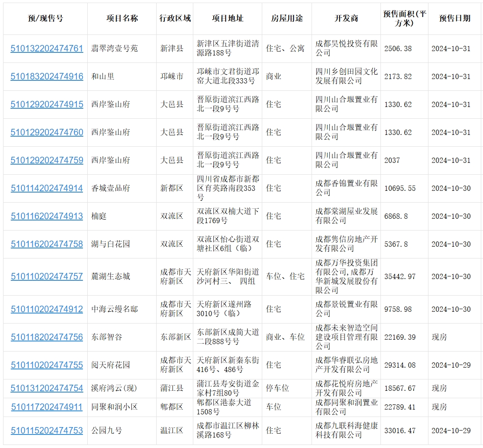This screenshot has height=448, width=483.
Task: Click the 项目地址 column header
Action: click(228, 18)
